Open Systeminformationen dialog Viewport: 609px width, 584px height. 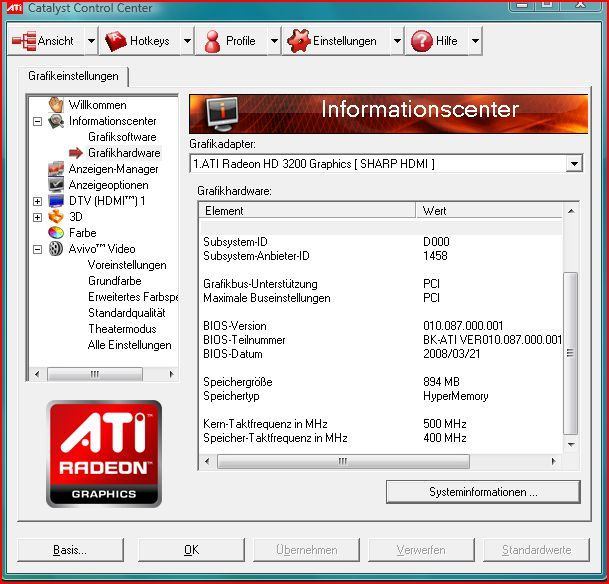coord(483,492)
